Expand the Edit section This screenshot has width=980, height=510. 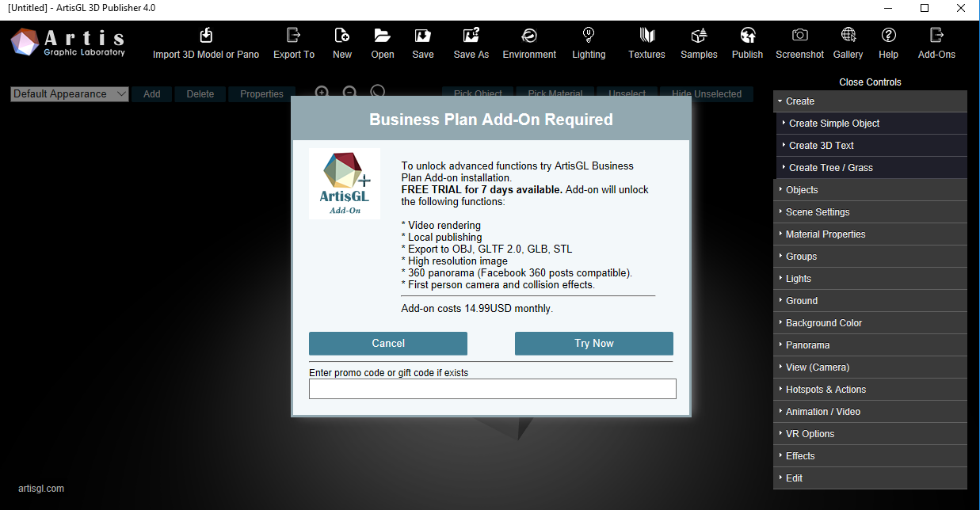click(x=871, y=478)
